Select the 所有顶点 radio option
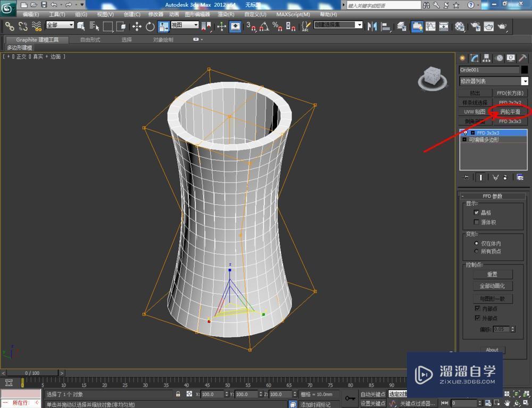This screenshot has height=408, width=532. coord(477,251)
